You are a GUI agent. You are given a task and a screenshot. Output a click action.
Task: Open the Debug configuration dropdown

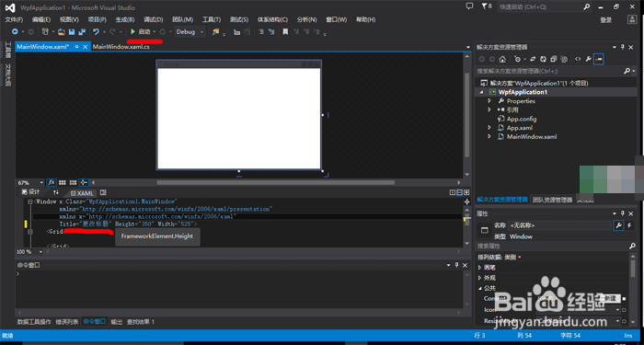190,31
